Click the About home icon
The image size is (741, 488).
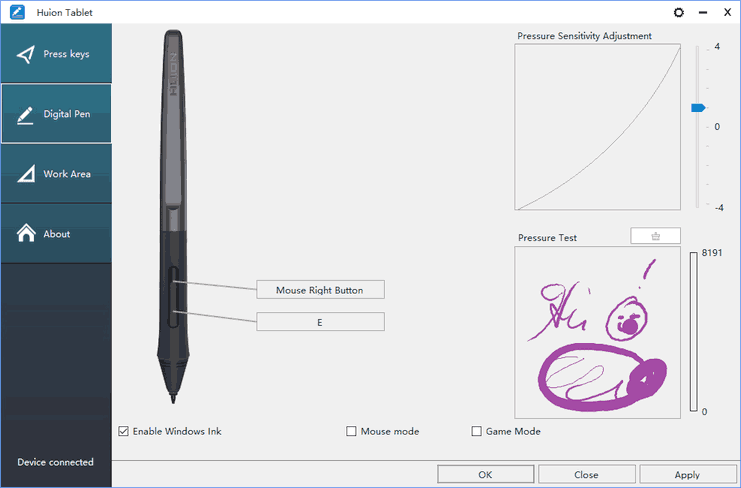tap(26, 234)
